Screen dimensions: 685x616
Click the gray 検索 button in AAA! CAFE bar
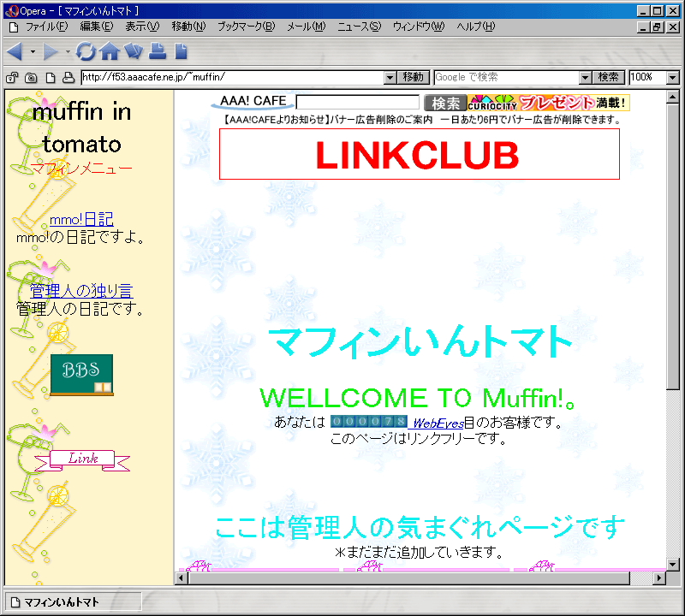(x=445, y=103)
